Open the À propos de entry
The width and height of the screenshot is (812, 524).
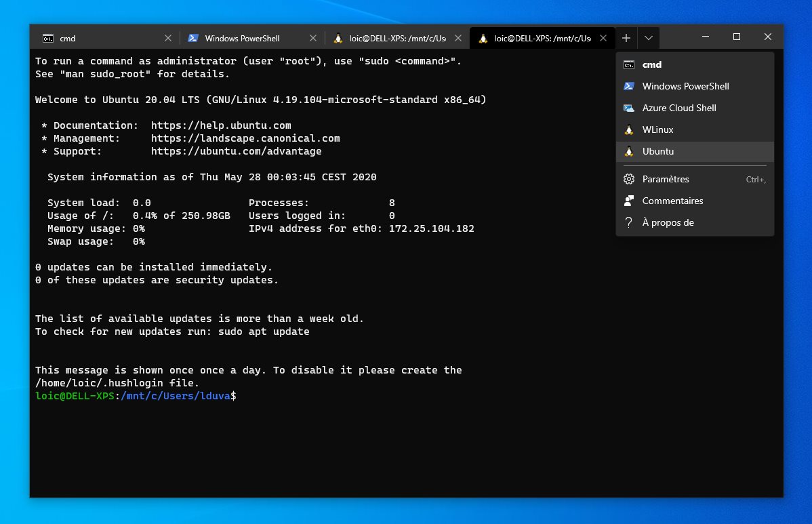(x=695, y=222)
